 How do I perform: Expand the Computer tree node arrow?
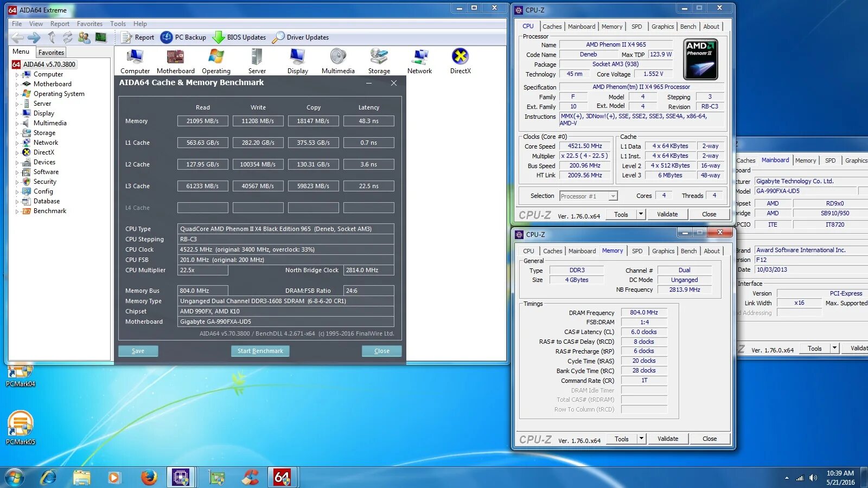tap(17, 75)
